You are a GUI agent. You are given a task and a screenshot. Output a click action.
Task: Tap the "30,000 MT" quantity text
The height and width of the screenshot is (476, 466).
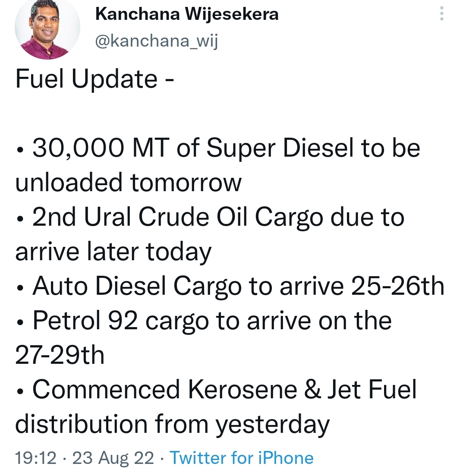(x=101, y=148)
